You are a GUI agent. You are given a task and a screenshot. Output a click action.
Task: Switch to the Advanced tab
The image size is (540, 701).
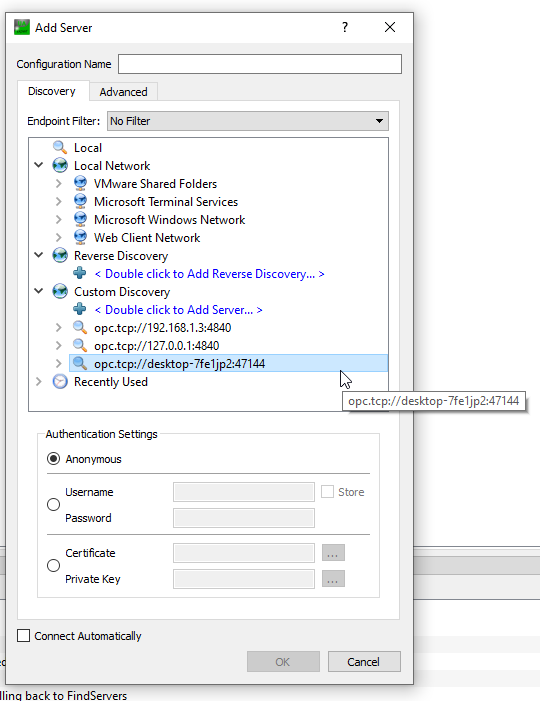pos(123,92)
